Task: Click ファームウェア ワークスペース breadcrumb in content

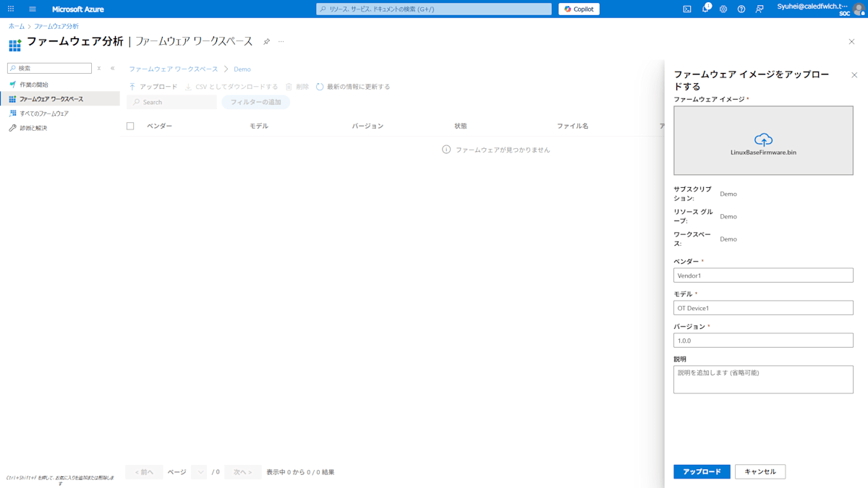Action: point(174,69)
